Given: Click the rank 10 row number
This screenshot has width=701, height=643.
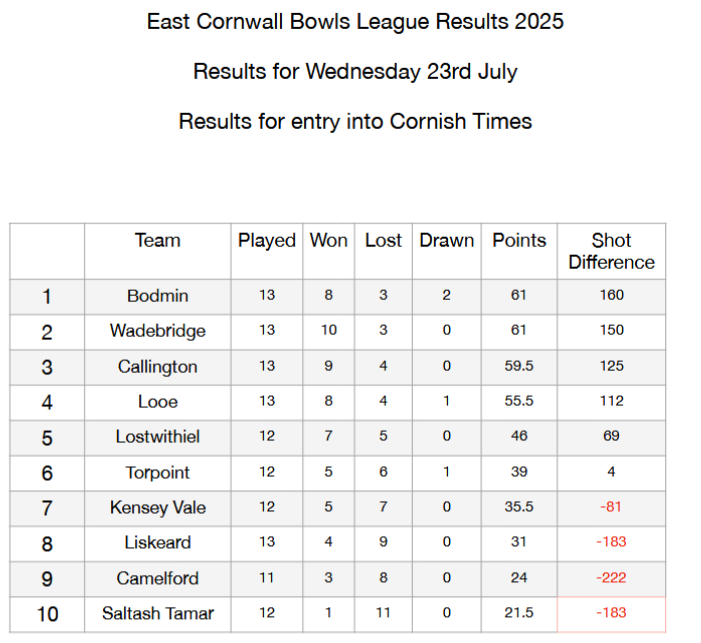Looking at the screenshot, I should coord(47,614).
